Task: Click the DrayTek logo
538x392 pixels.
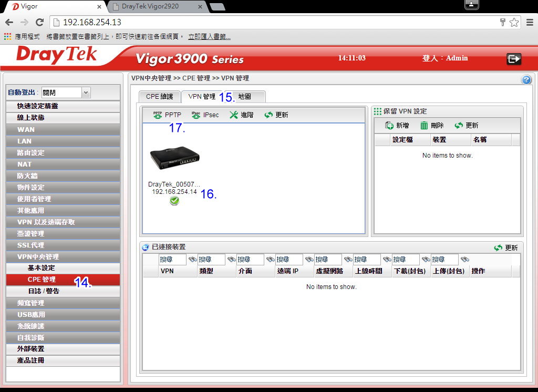Action: point(57,55)
